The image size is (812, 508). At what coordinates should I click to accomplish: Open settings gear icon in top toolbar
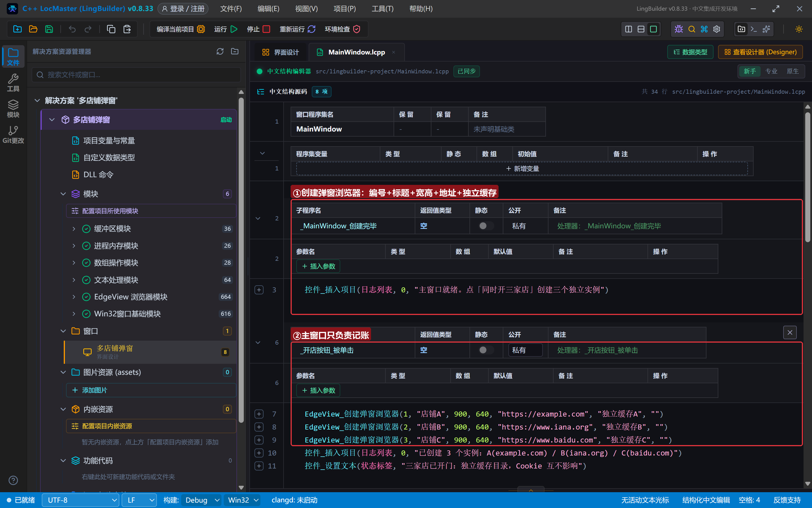click(x=717, y=29)
